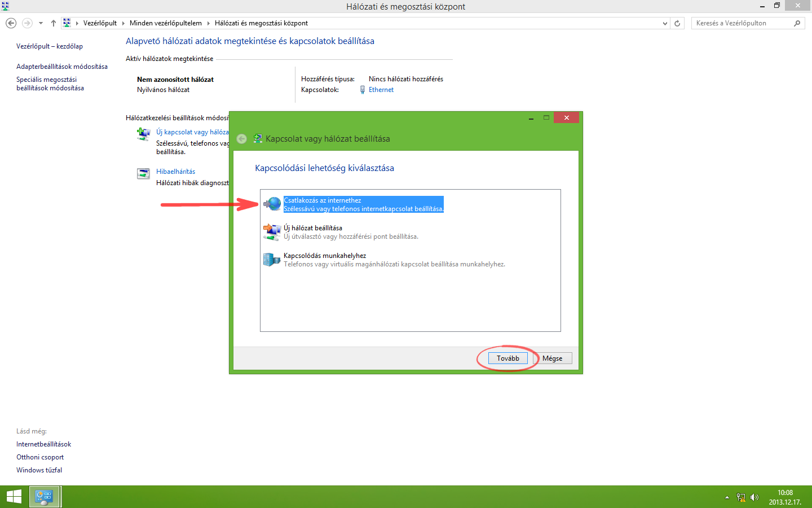The image size is (812, 508).
Task: Click the Ethernet connection icon
Action: 362,89
